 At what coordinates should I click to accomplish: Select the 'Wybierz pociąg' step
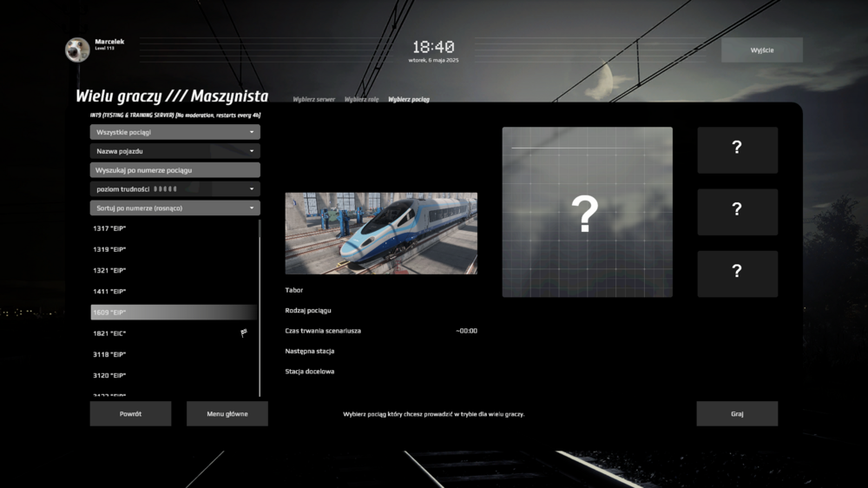click(x=409, y=99)
